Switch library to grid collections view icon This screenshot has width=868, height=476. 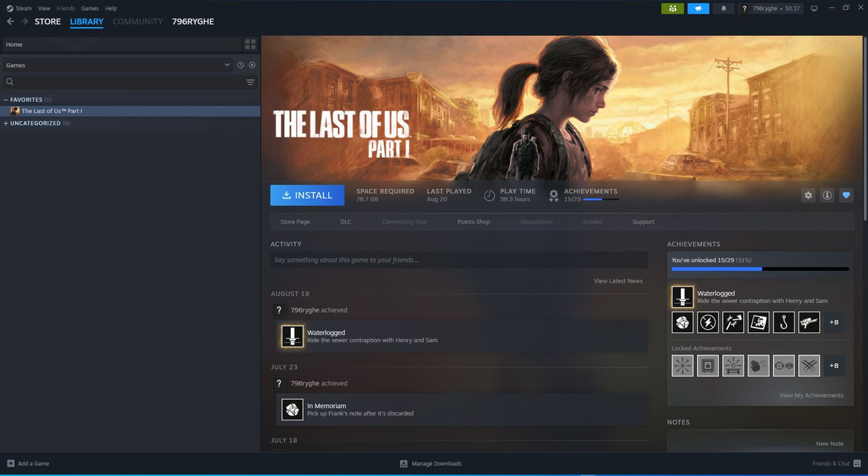coord(251,44)
